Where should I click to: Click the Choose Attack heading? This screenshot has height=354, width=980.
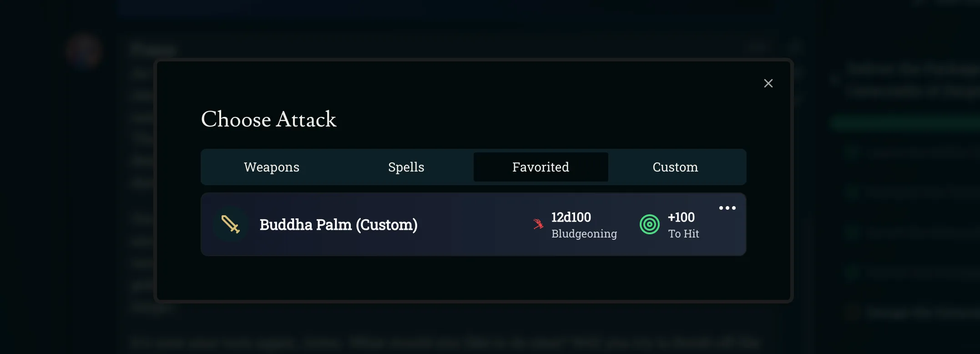click(x=268, y=119)
